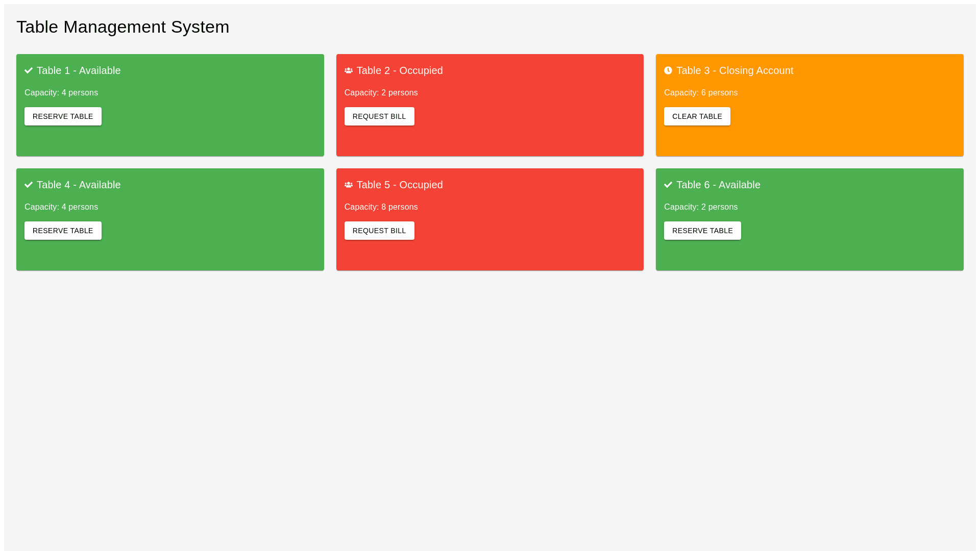Click the checkmark icon on Table 4
The height and width of the screenshot is (551, 980).
click(x=29, y=185)
